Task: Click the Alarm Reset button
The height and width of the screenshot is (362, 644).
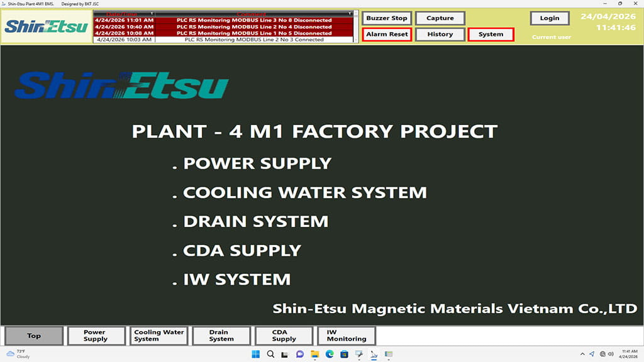Action: pos(387,35)
